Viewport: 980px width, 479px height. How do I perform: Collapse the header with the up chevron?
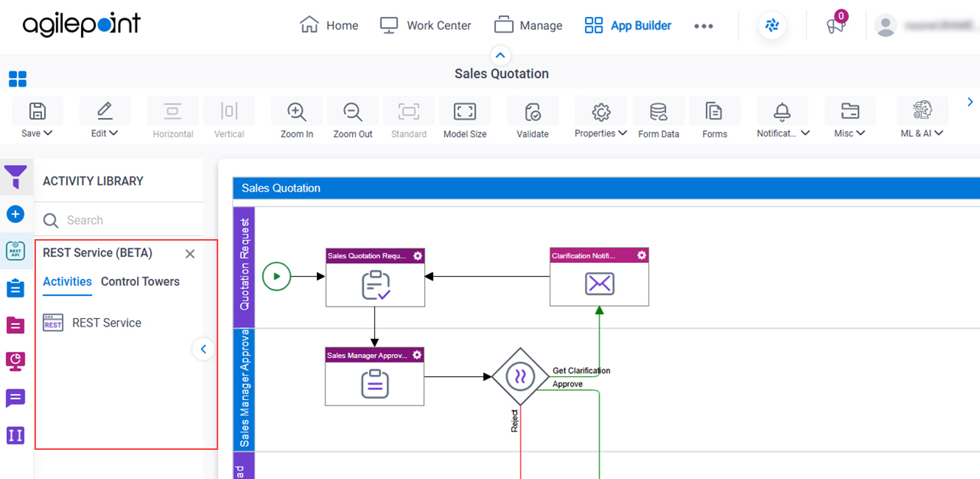point(500,55)
